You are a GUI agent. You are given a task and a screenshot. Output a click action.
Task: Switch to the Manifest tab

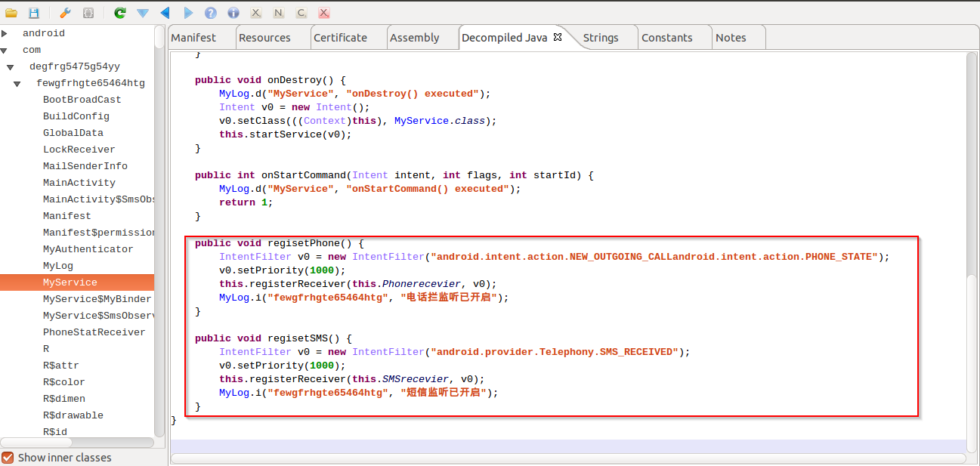tap(193, 38)
